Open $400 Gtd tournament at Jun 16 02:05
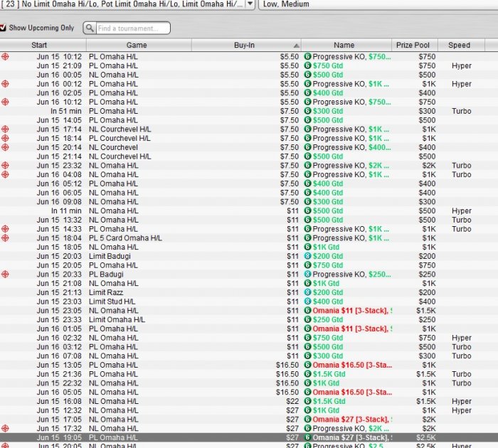The image size is (498, 448). pos(328,93)
